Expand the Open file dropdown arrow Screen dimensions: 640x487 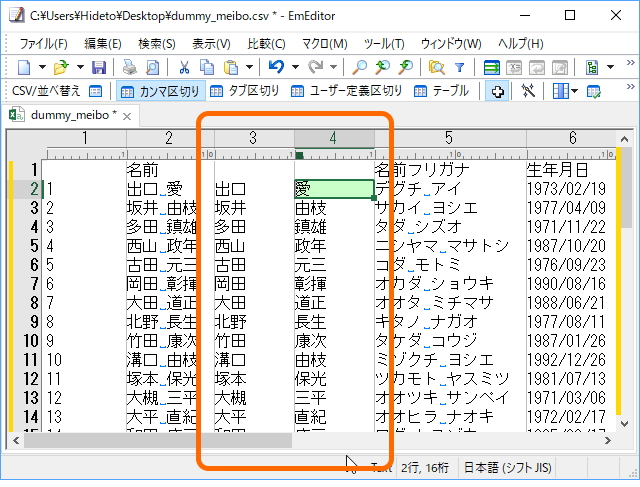pos(80,67)
